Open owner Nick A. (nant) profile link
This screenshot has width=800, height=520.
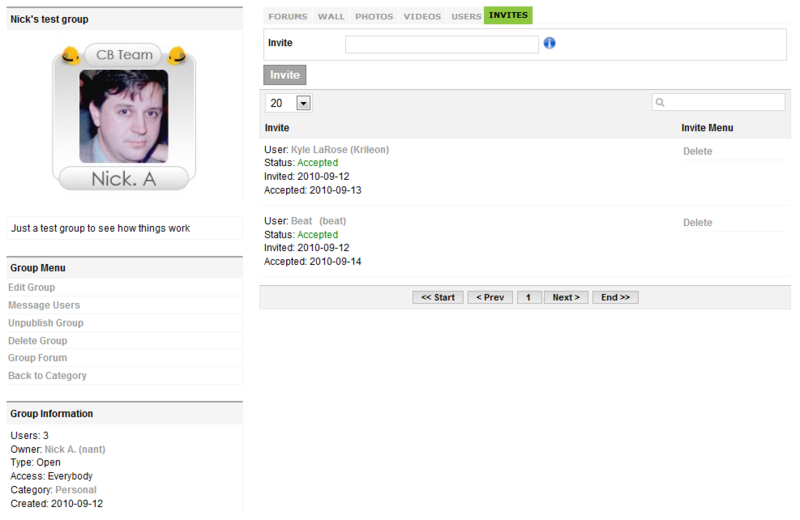pos(75,449)
